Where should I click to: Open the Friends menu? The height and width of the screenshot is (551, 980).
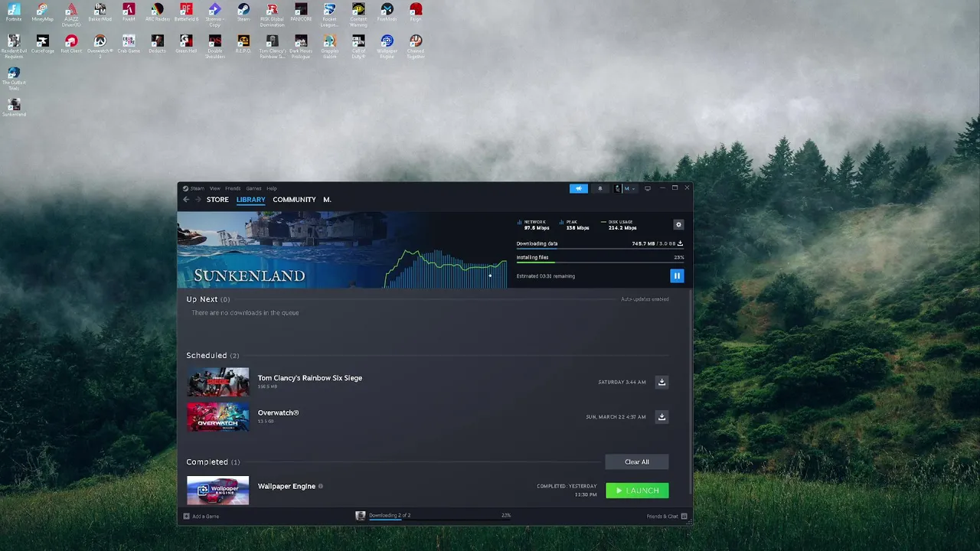click(x=233, y=188)
